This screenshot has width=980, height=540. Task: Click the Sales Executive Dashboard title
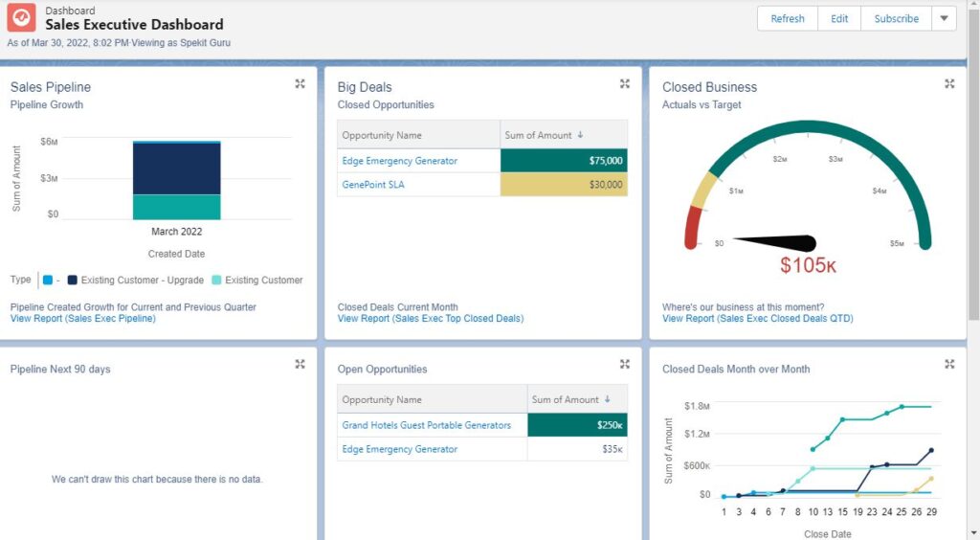[134, 24]
